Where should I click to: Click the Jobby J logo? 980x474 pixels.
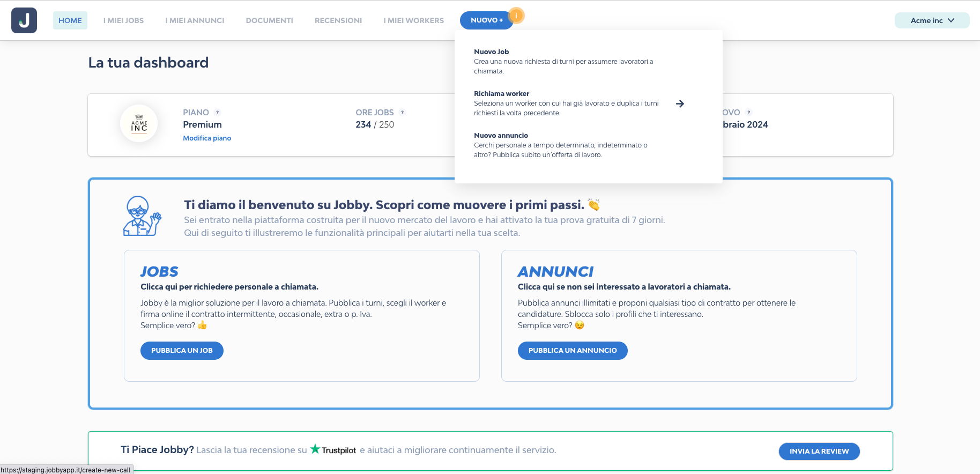(x=24, y=20)
